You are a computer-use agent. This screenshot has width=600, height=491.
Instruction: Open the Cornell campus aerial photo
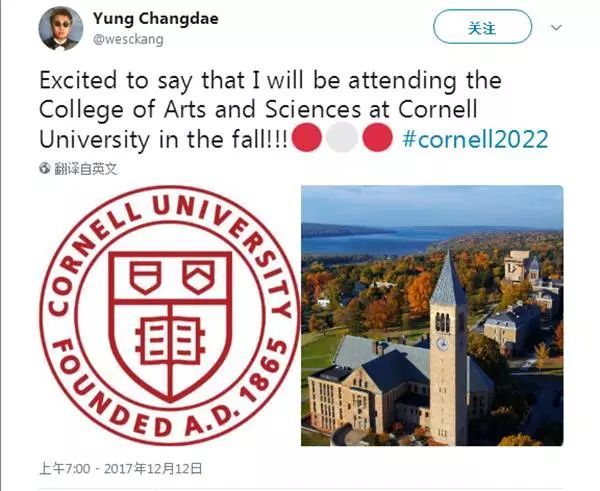432,316
